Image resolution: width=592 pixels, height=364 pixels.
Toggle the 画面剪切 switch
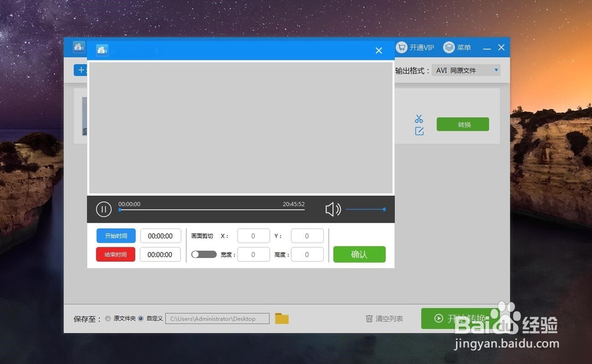204,255
